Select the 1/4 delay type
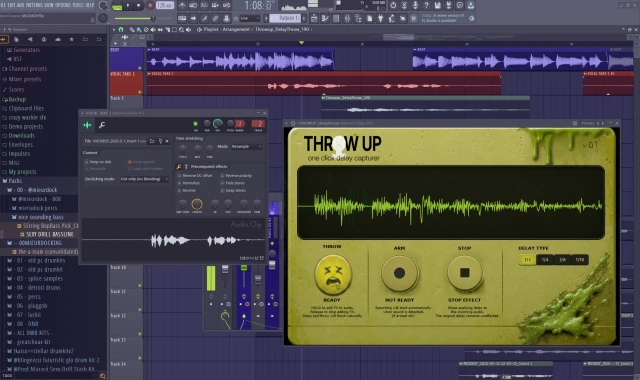This screenshot has height=380, width=640. 545,260
